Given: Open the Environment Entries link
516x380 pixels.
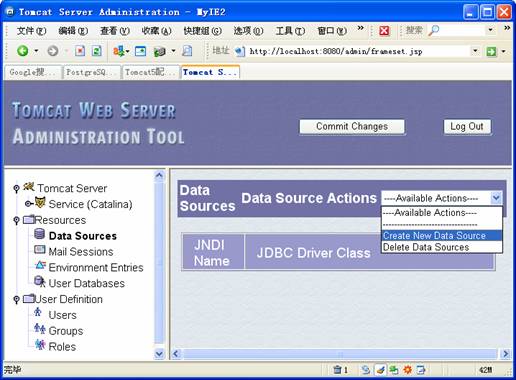Looking at the screenshot, I should [x=96, y=267].
